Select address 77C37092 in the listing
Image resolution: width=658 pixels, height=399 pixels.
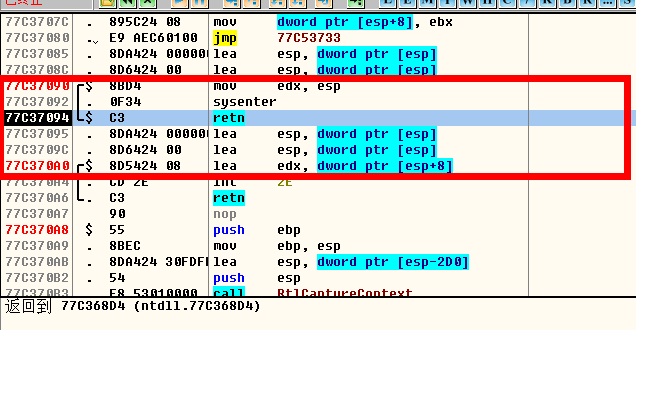37,102
